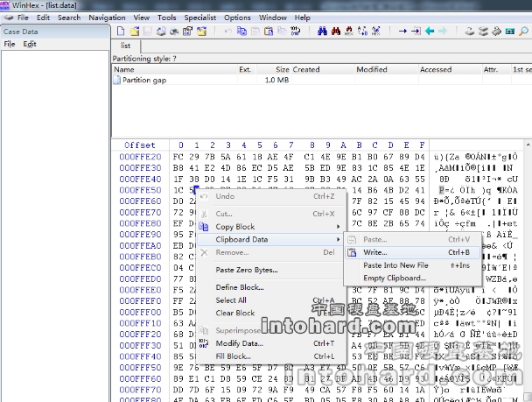The height and width of the screenshot is (402, 532).
Task: Open the Tools menu
Action: point(166,18)
